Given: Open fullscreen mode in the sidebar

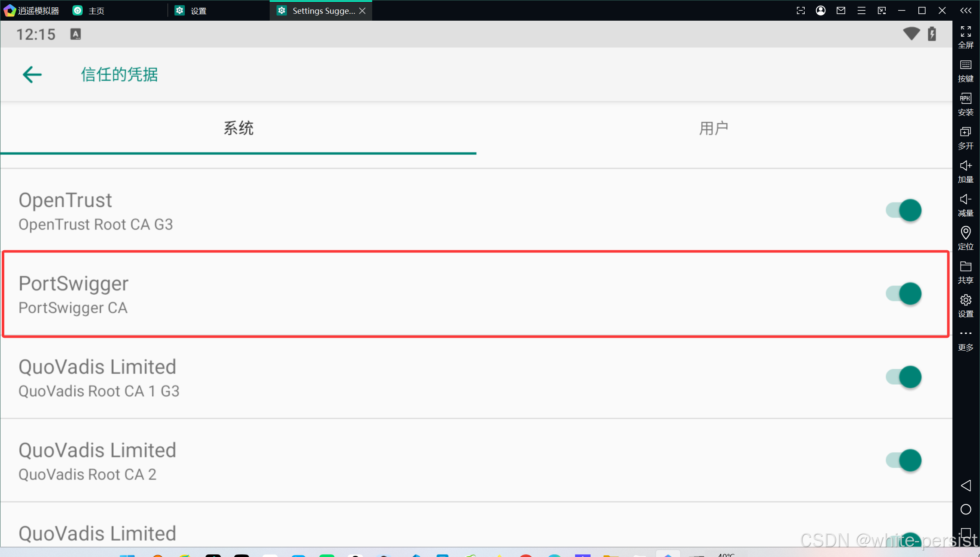Looking at the screenshot, I should pyautogui.click(x=965, y=37).
